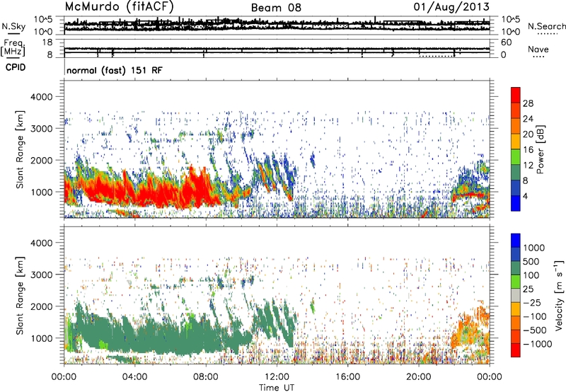Click the "4000" tick in the power panel

coord(41,97)
